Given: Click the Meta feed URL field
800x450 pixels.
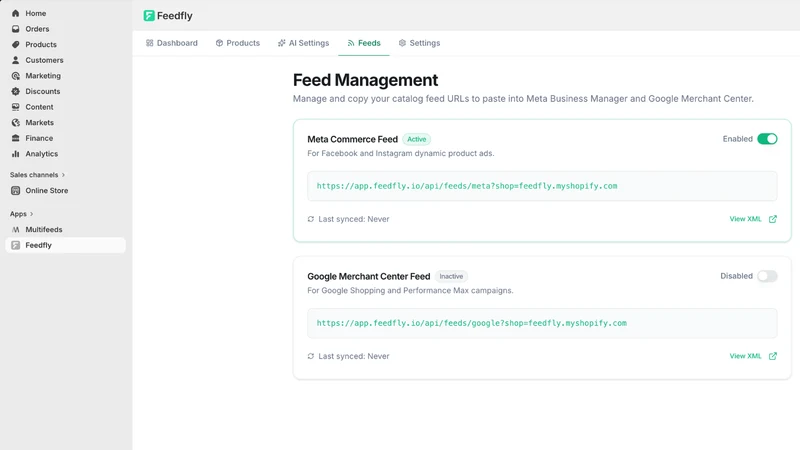Looking at the screenshot, I should pos(542,186).
